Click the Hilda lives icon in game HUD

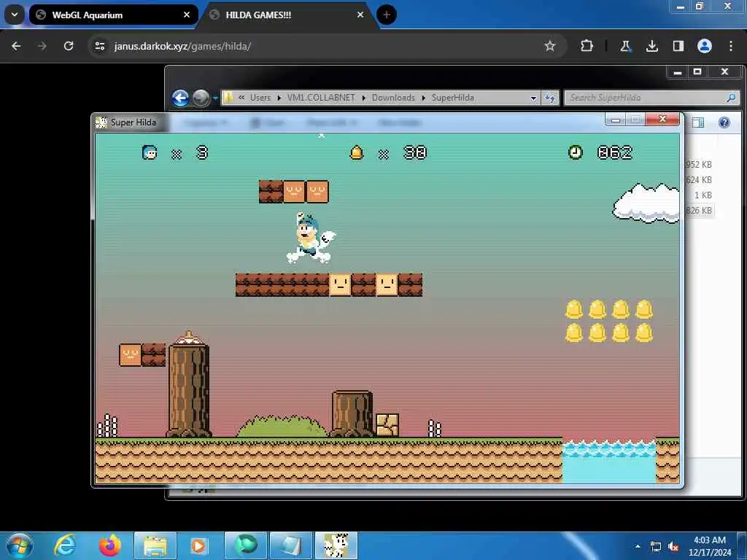coord(150,152)
